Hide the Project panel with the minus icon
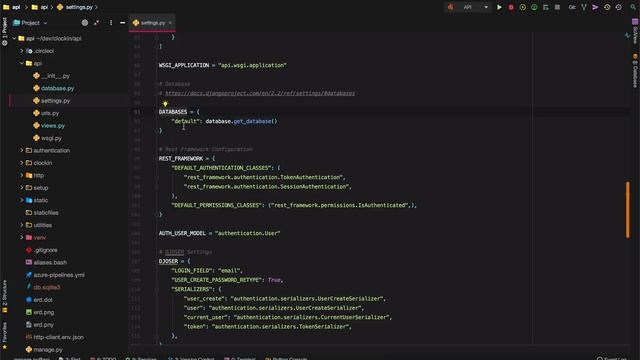 [122, 23]
